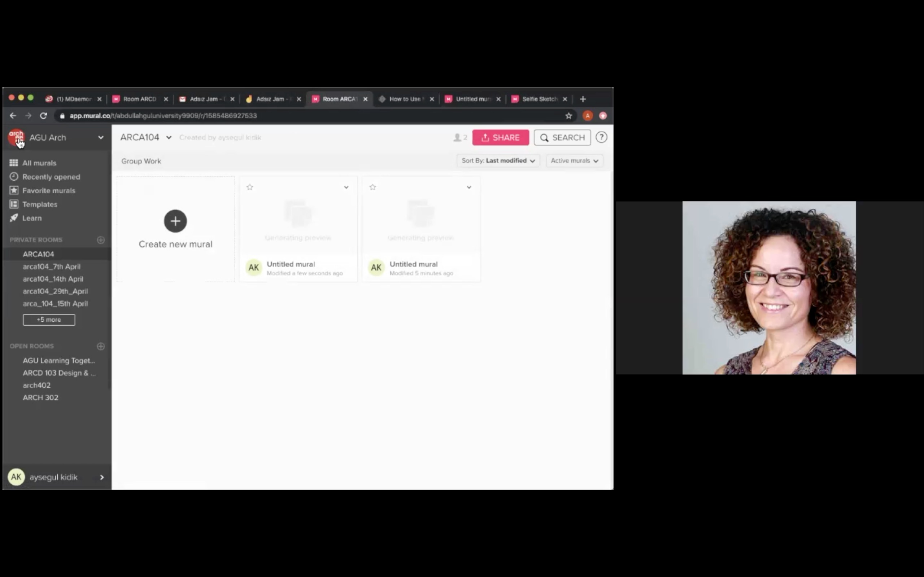Click the All murals sidebar icon
Viewport: 924px width, 577px height.
pos(13,163)
